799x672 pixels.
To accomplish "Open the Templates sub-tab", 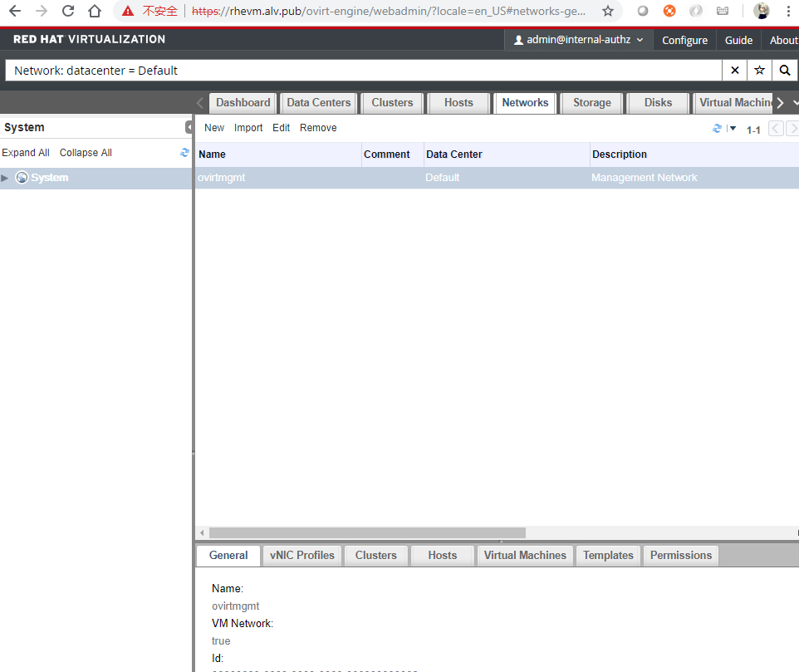I will 608,556.
